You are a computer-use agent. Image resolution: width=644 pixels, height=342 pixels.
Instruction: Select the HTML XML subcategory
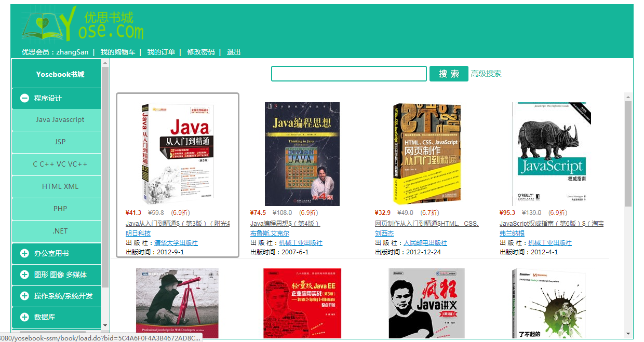pos(56,187)
